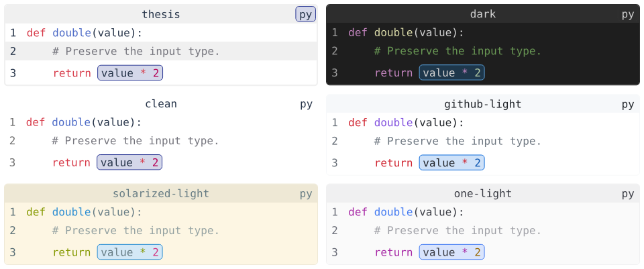644x269 pixels.
Task: Click 'def double(value):' in github-light block
Action: (x=407, y=123)
